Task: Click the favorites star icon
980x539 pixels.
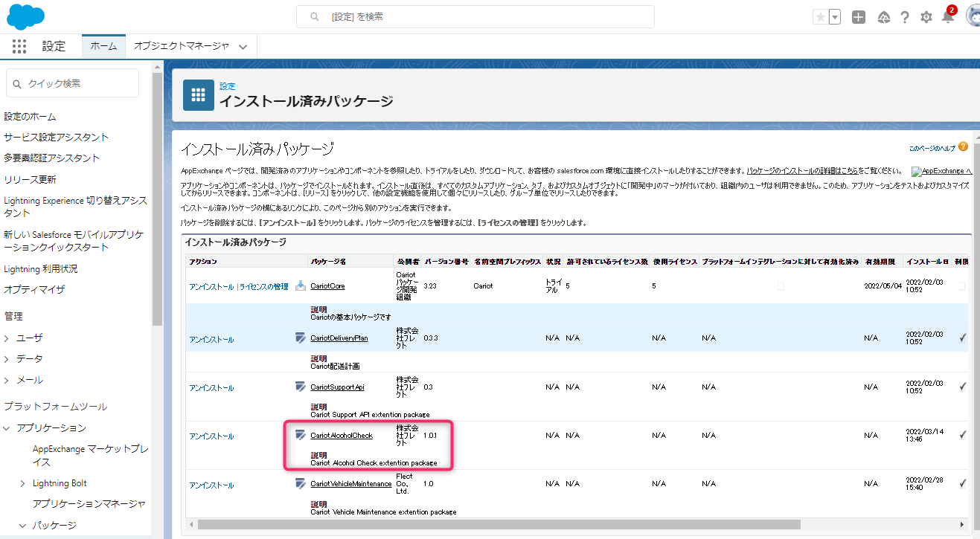Action: coord(820,17)
